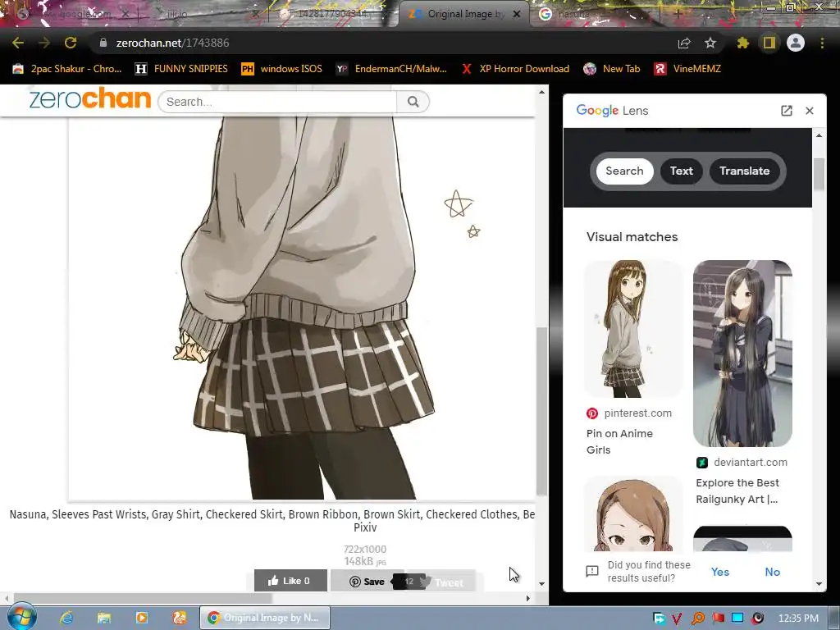Open Pin on Anime Girls result title
The width and height of the screenshot is (840, 630).
[619, 441]
